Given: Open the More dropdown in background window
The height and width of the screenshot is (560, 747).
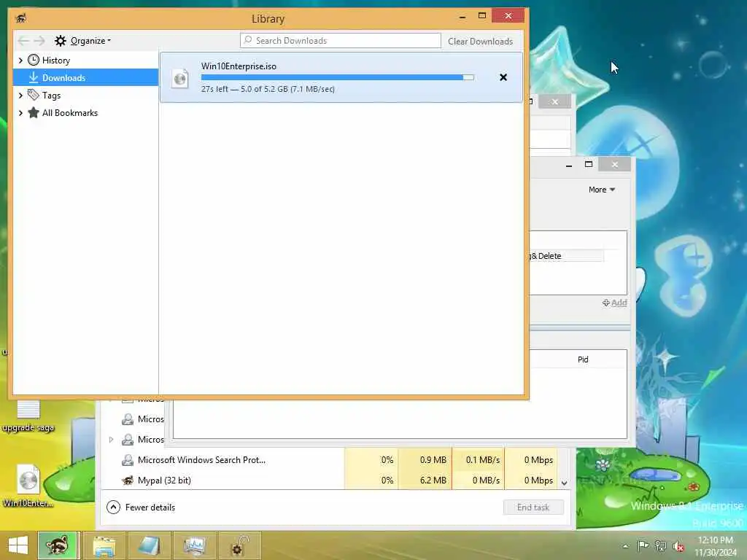Looking at the screenshot, I should tap(602, 190).
